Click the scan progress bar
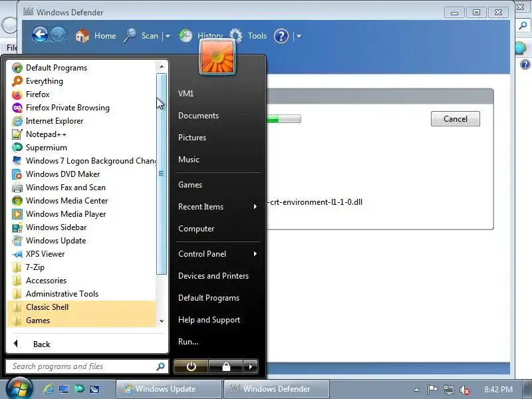This screenshot has height=399, width=532. click(284, 119)
